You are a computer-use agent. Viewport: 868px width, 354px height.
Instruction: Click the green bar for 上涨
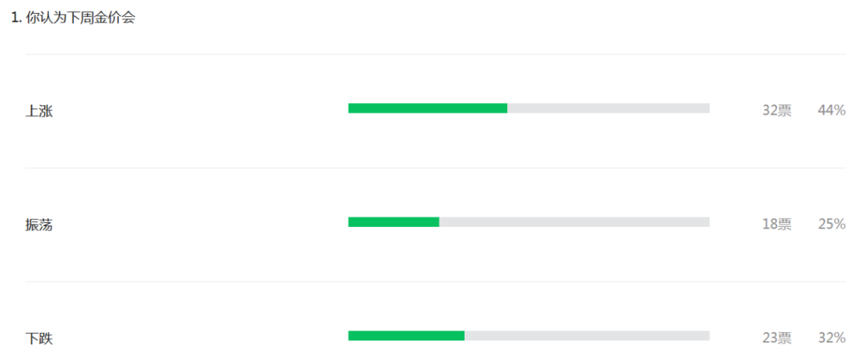pyautogui.click(x=428, y=108)
